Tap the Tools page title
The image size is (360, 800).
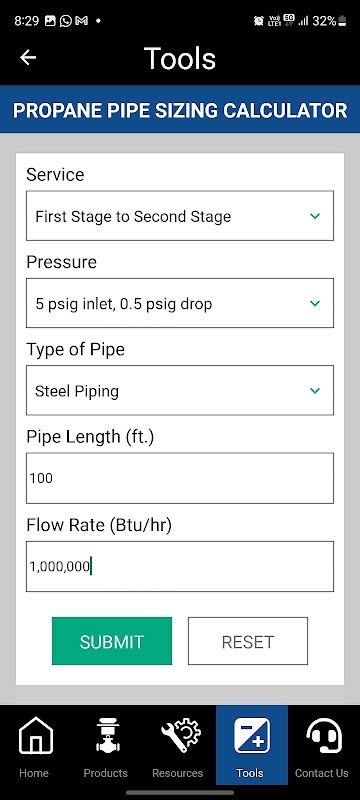tap(180, 58)
